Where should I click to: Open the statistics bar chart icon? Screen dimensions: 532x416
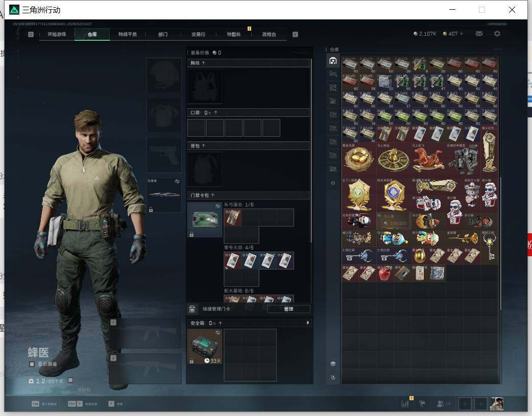[x=405, y=403]
